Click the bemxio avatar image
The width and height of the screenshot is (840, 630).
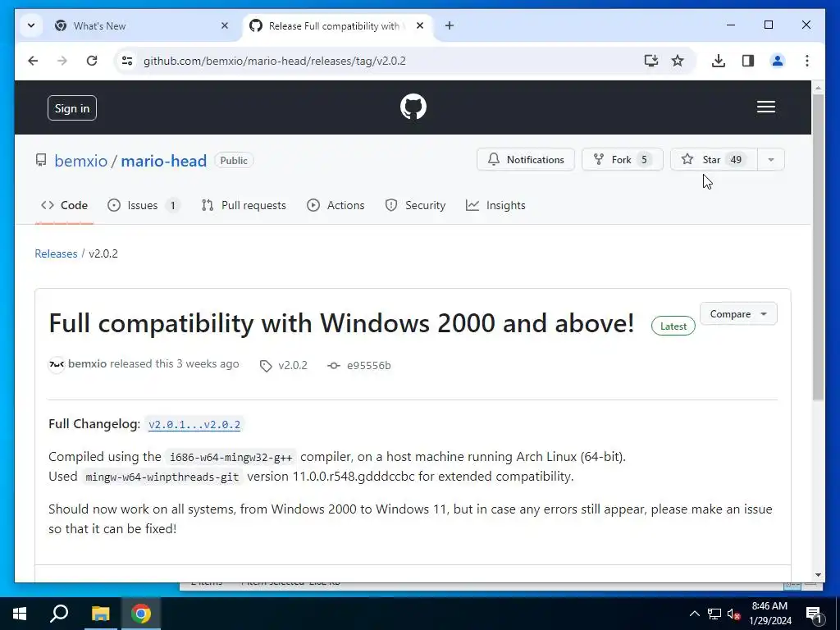tap(57, 365)
